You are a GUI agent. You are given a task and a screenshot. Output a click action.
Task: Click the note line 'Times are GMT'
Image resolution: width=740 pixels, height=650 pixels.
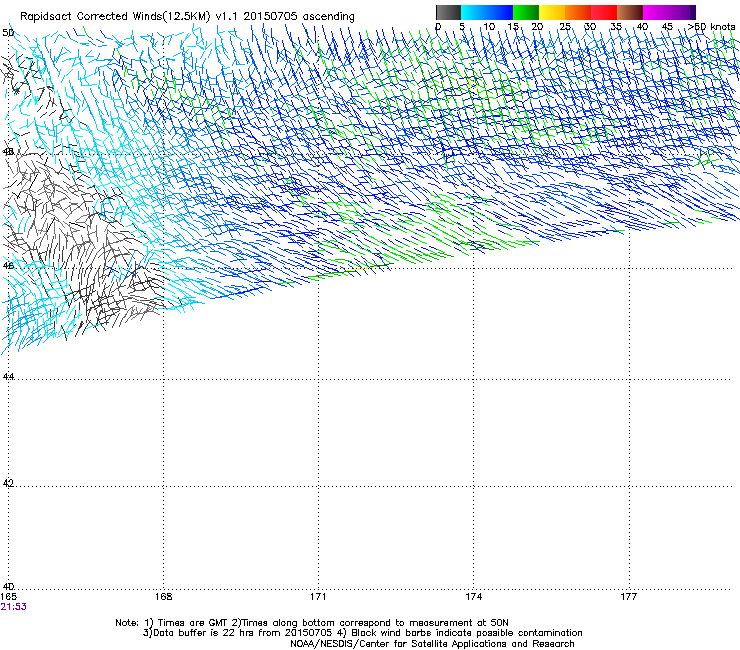click(x=193, y=623)
